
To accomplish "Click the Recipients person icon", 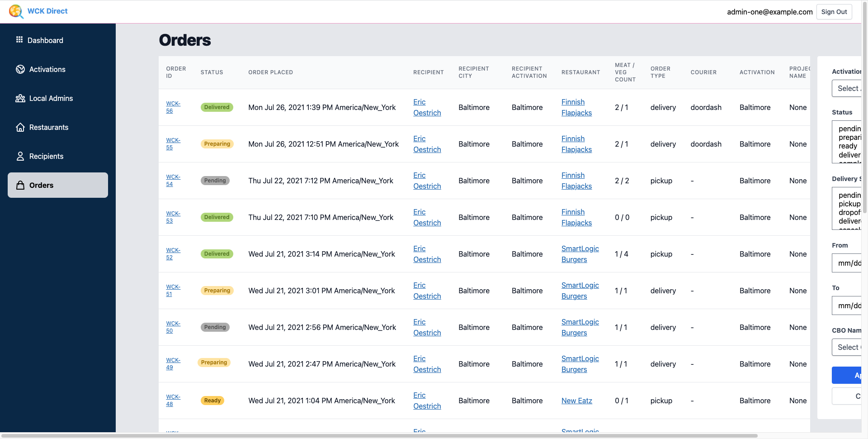I will point(20,156).
